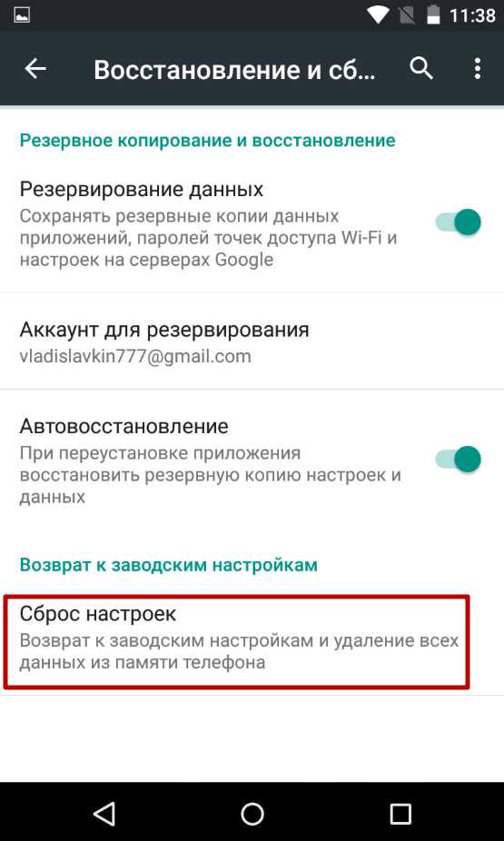Tap the no-SIM signal icon
The width and height of the screenshot is (504, 841).
point(408,15)
